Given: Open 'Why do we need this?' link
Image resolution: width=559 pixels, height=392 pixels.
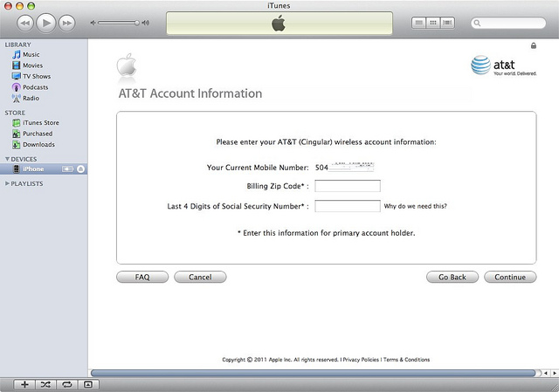Looking at the screenshot, I should (x=416, y=206).
